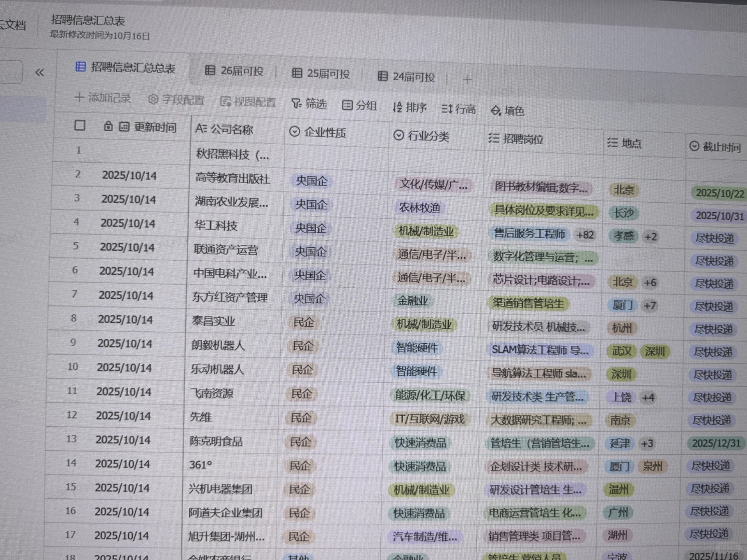
Task: Open the 字段配置 field configuration panel
Action: pyautogui.click(x=176, y=100)
